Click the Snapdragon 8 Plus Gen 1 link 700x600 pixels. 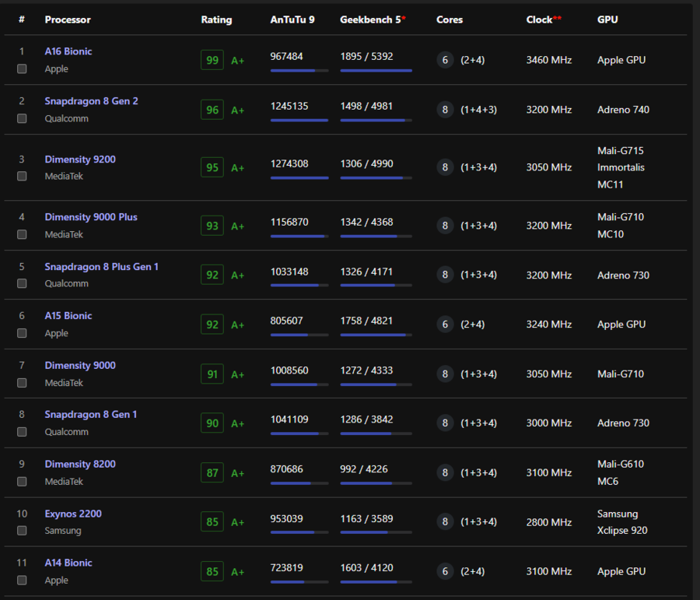click(x=101, y=267)
